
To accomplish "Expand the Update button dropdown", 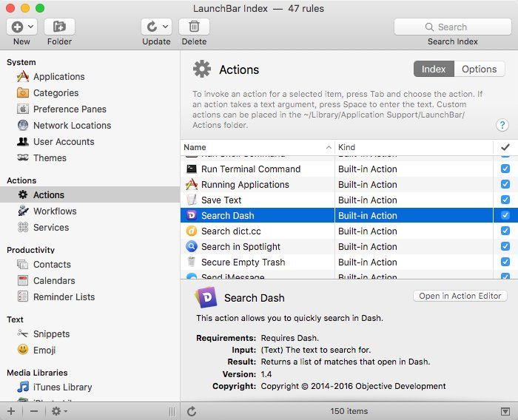I will [165, 27].
